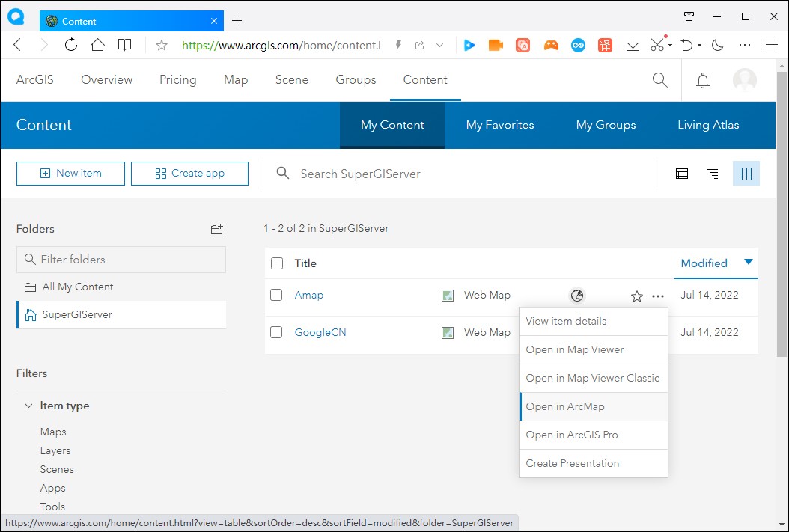Choose Open in Map Viewer

[594, 350]
